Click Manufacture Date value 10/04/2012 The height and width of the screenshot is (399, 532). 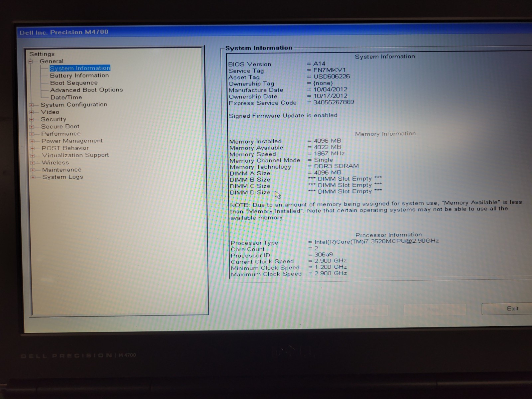(331, 89)
